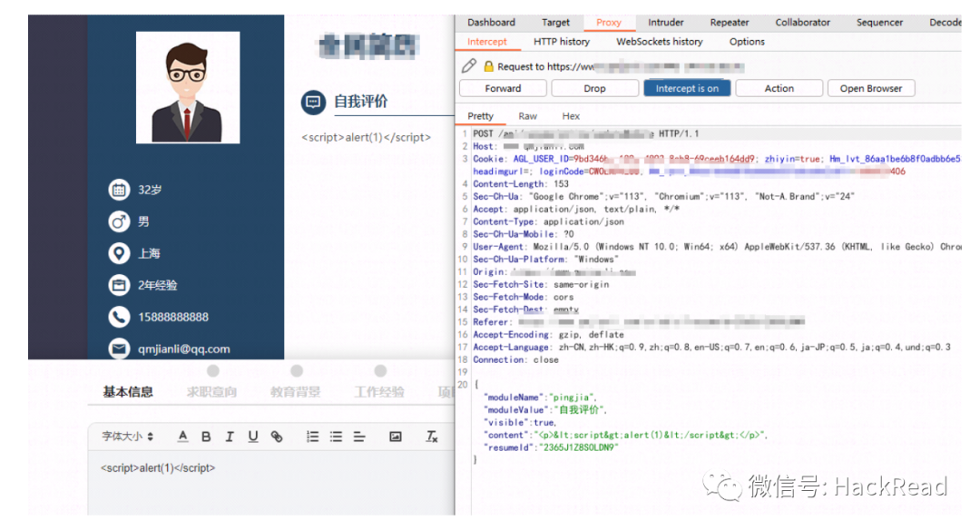Switch request view to Raw
Viewport: 980px width, 530px height.
(527, 116)
